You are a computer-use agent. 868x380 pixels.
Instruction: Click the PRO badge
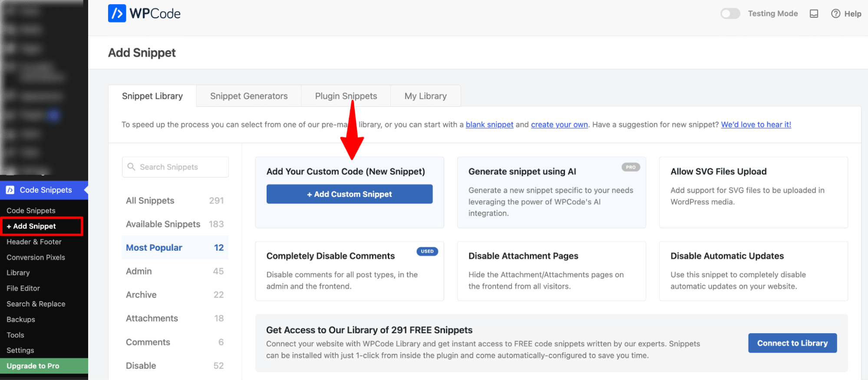click(x=630, y=167)
